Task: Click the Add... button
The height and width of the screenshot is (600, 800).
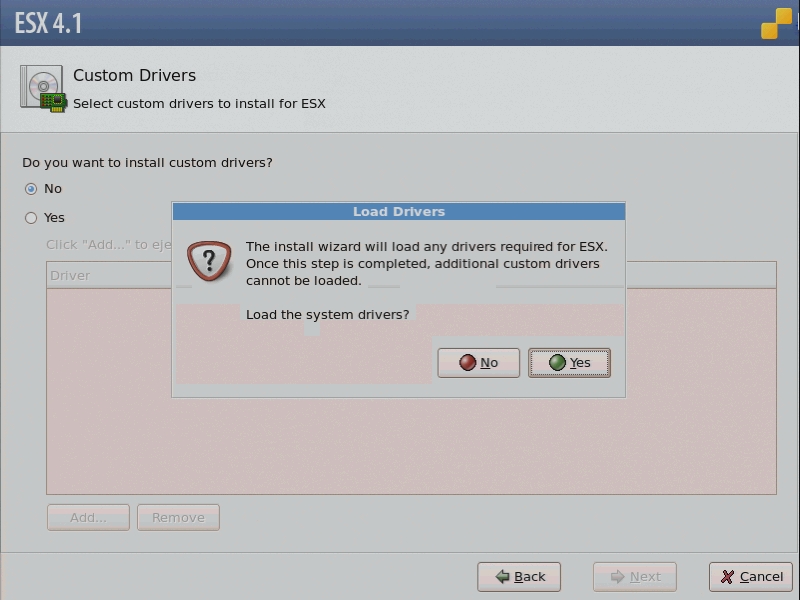Action: (88, 517)
